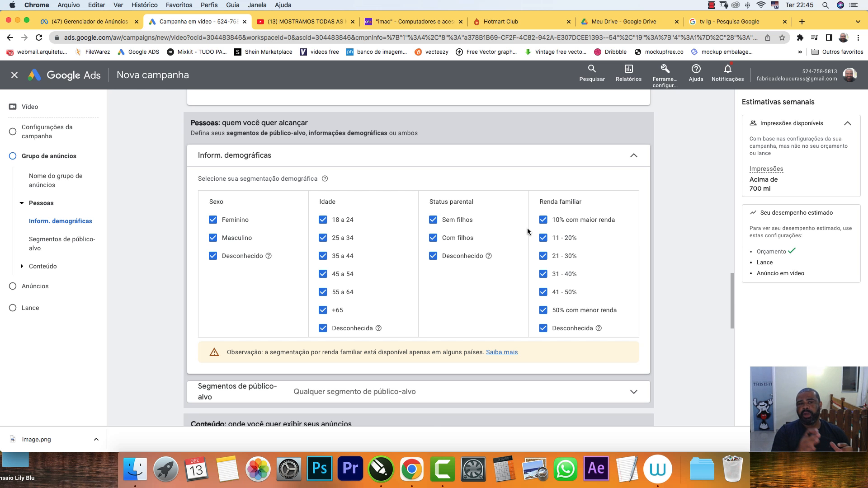Uncheck 10% com maior renda checkbox
868x488 pixels.
pyautogui.click(x=543, y=220)
